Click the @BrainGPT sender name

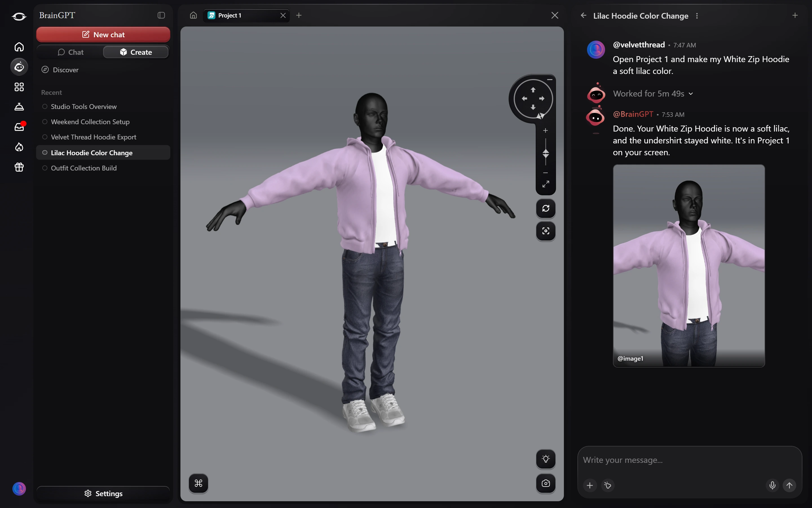coord(633,114)
